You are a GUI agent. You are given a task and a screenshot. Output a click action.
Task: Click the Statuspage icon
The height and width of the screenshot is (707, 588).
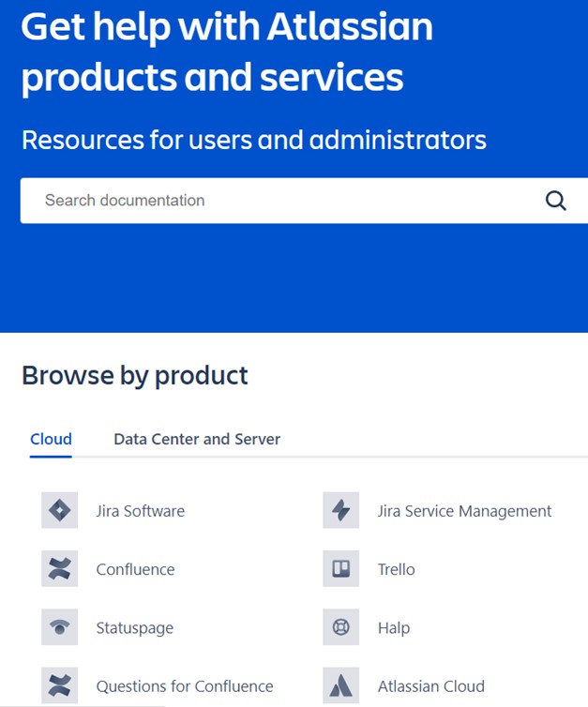click(x=59, y=627)
